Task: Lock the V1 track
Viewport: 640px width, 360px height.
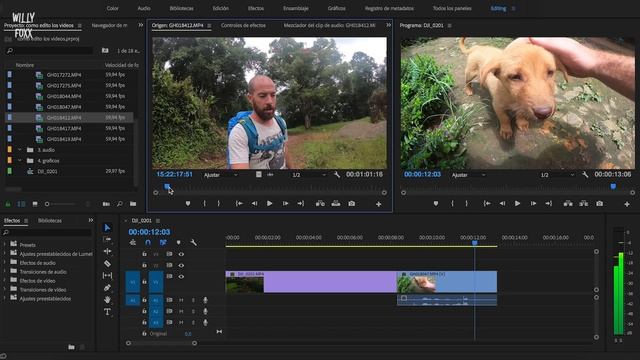Action: (144, 282)
